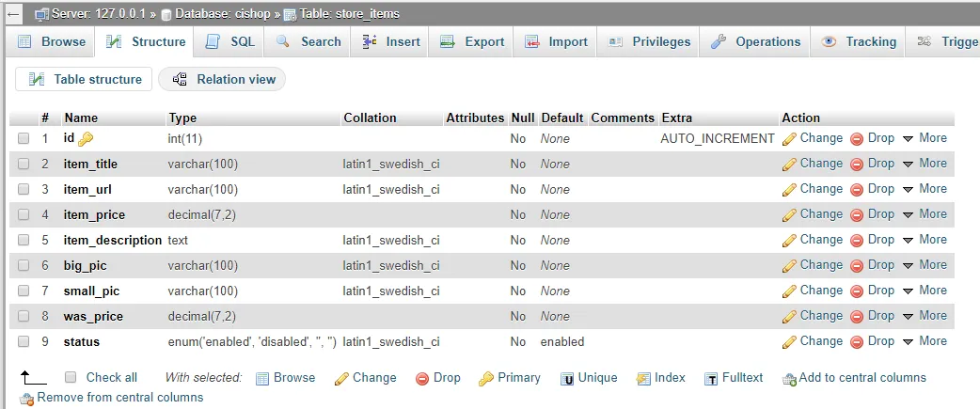Select the status column checkbox
The width and height of the screenshot is (980, 409).
pyautogui.click(x=24, y=341)
